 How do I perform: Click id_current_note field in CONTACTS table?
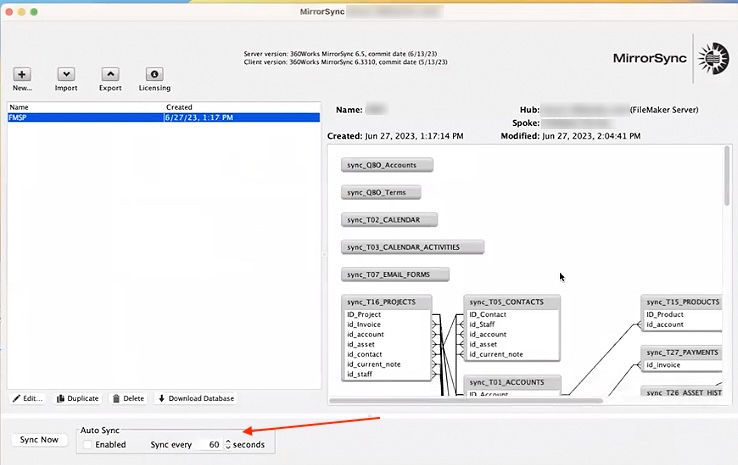pos(496,354)
